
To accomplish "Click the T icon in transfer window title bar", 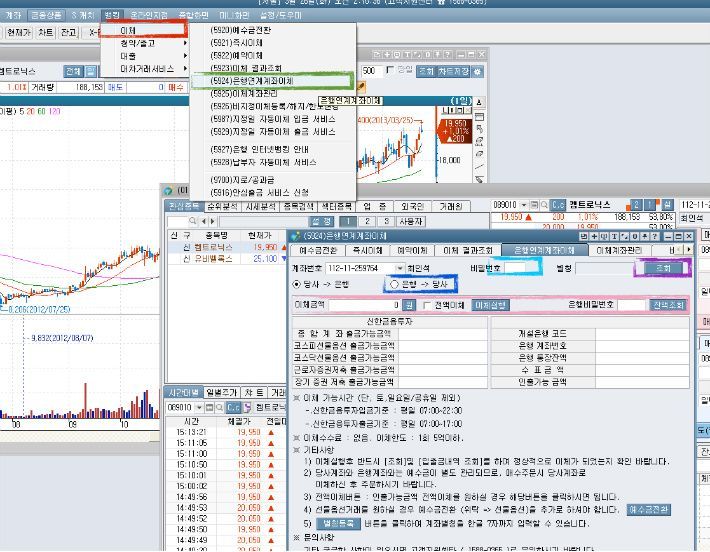I will (614, 236).
